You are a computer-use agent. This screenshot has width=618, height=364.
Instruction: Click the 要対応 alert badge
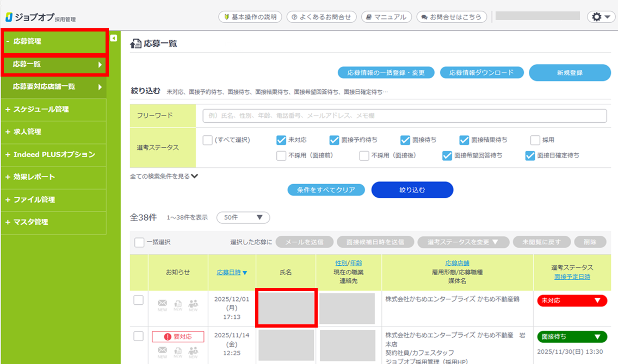[x=178, y=337]
